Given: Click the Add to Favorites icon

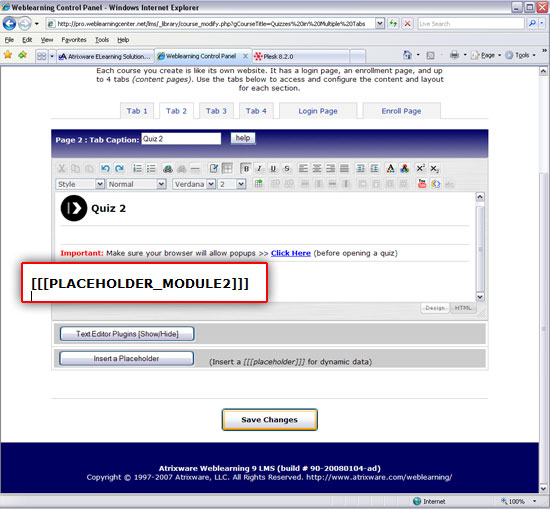Looking at the screenshot, I should [x=22, y=55].
